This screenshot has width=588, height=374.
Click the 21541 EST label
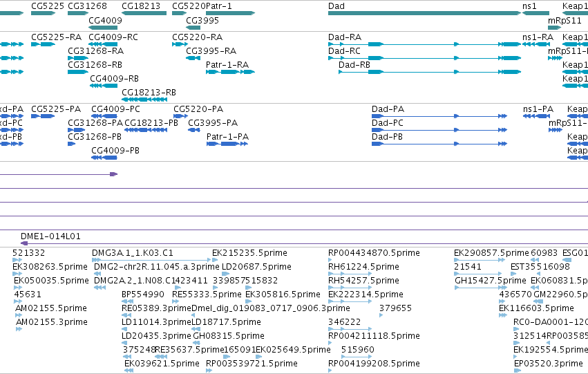pyautogui.click(x=468, y=267)
